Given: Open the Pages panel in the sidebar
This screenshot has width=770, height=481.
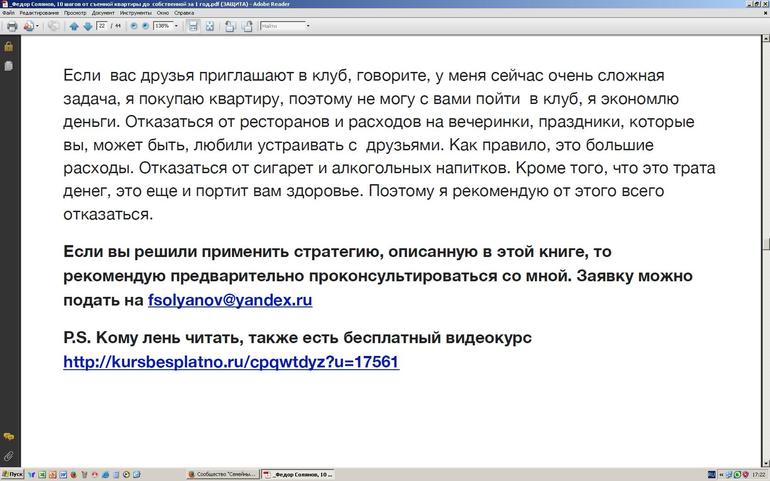Looking at the screenshot, I should (8, 66).
